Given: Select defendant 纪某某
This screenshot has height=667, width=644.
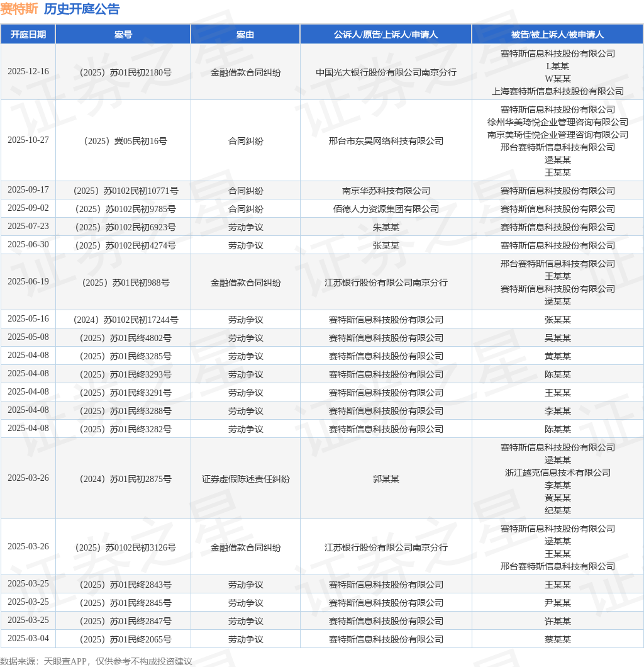Looking at the screenshot, I should 558,510.
